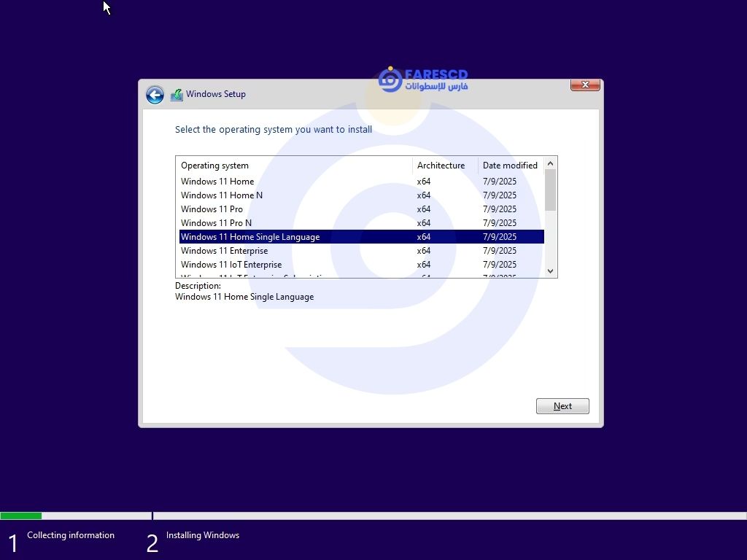Viewport: 747px width, 560px height.
Task: Select Windows 11 Home Single Language
Action: coord(362,237)
